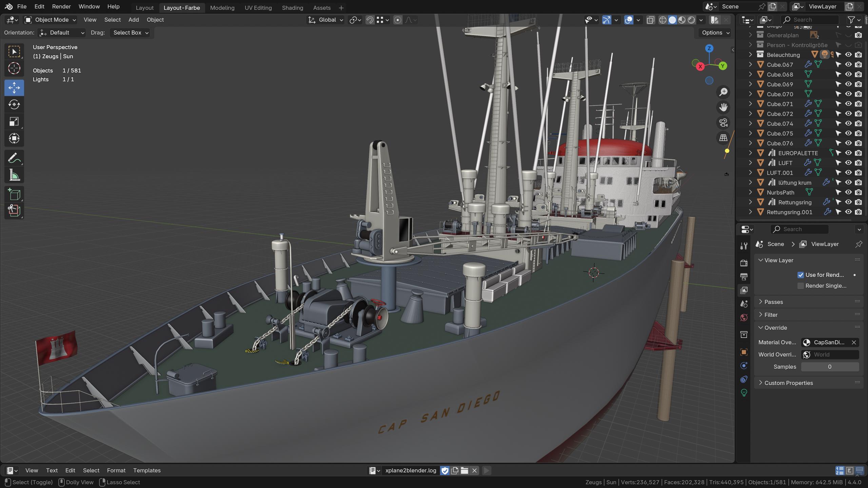Screen dimensions: 868x488
Task: Select the Transform tool
Action: [x=14, y=138]
